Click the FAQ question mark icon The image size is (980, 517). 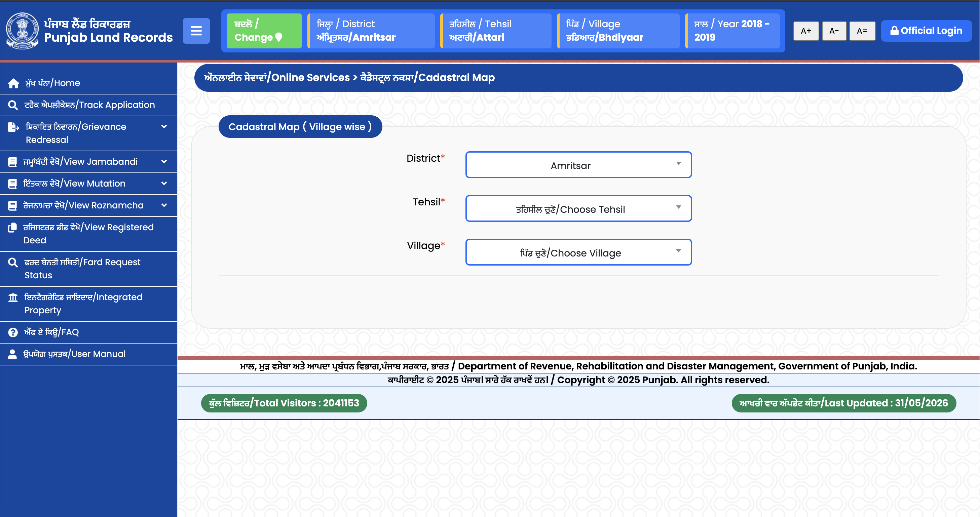[13, 332]
